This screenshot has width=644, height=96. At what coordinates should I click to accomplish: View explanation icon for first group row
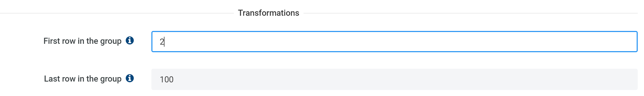[x=130, y=41]
